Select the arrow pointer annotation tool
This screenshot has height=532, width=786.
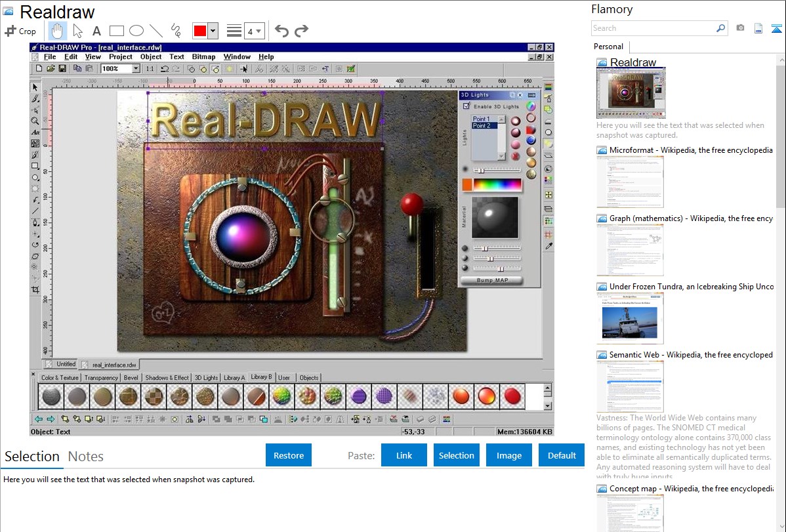[x=77, y=31]
